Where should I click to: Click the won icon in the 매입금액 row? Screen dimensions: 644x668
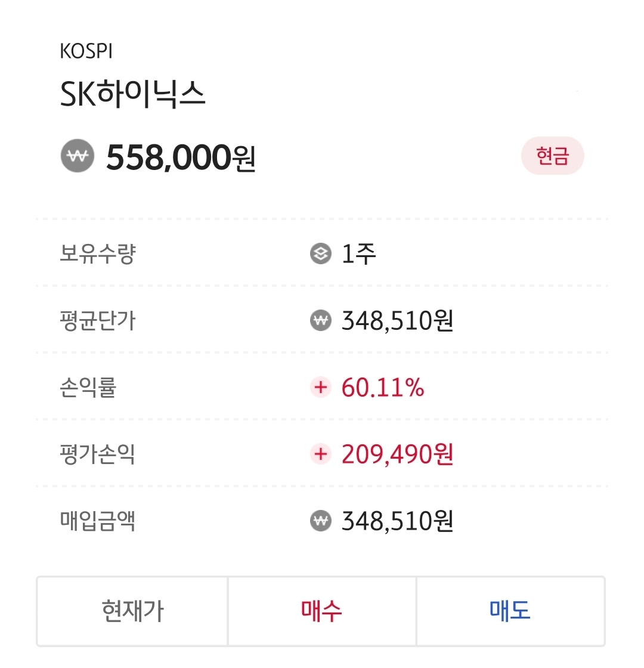coord(321,522)
